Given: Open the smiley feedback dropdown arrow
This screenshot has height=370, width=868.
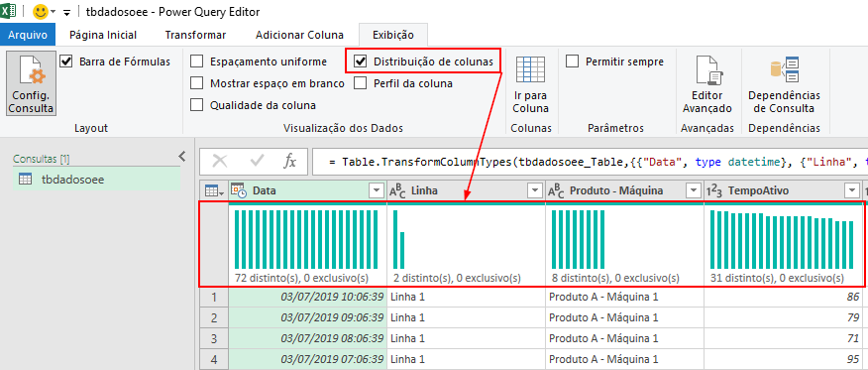Looking at the screenshot, I should pos(54,12).
